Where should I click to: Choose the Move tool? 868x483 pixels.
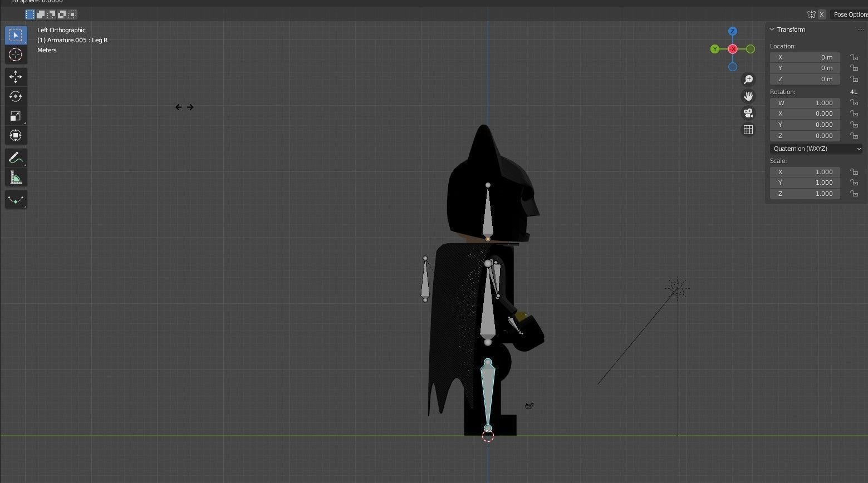(16, 77)
